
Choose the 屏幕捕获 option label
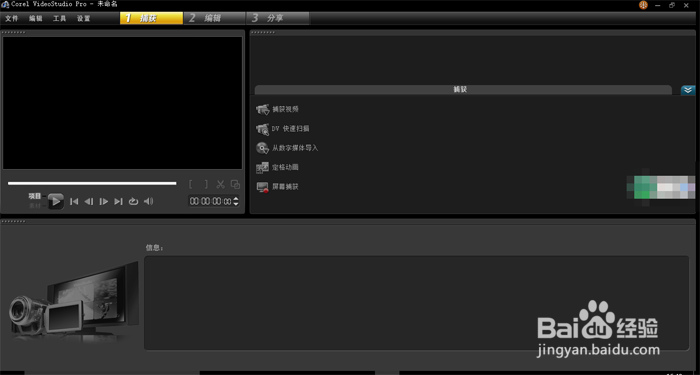285,187
